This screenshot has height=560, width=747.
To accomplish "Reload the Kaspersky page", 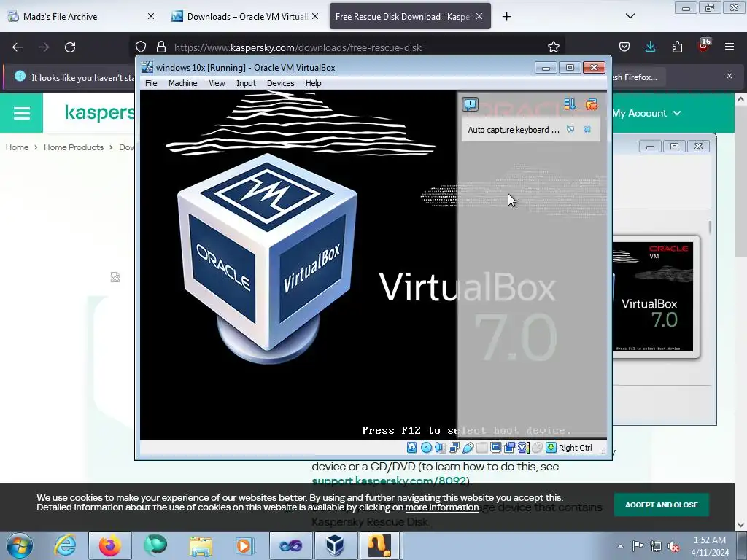I will coord(70,47).
